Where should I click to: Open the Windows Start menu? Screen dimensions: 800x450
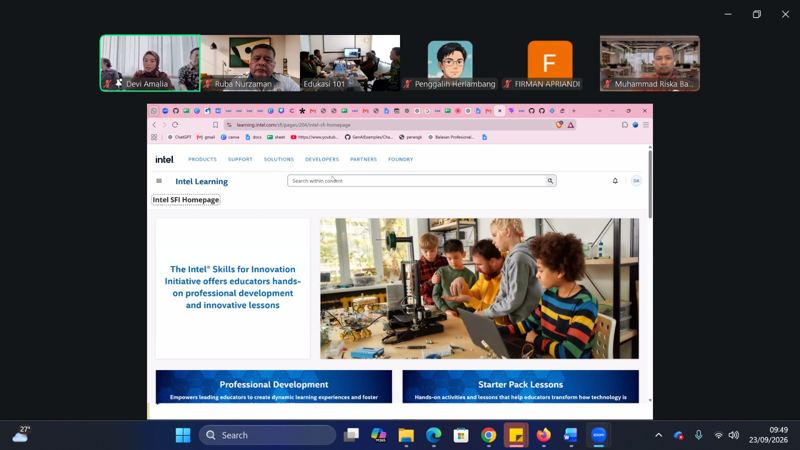coord(183,435)
